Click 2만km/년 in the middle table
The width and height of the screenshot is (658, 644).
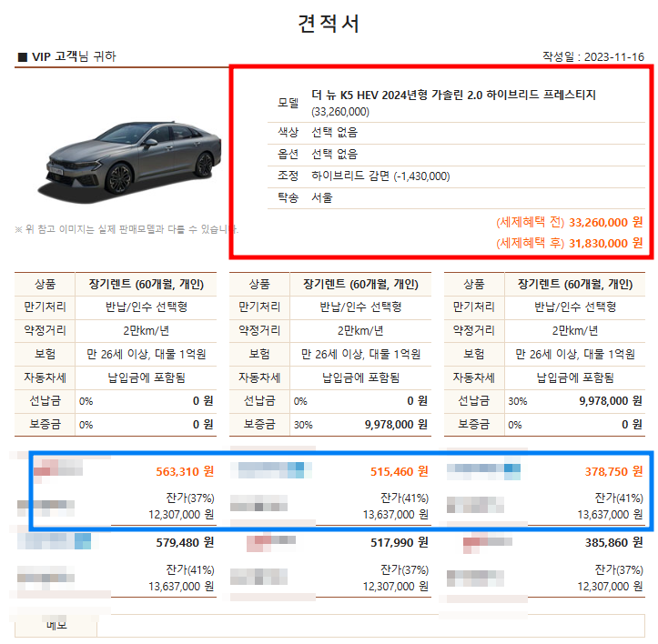[360, 331]
